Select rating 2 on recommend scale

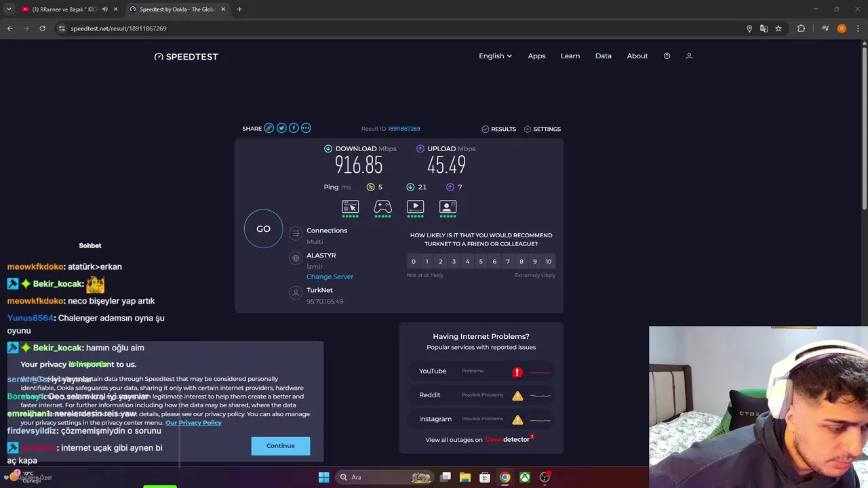440,262
